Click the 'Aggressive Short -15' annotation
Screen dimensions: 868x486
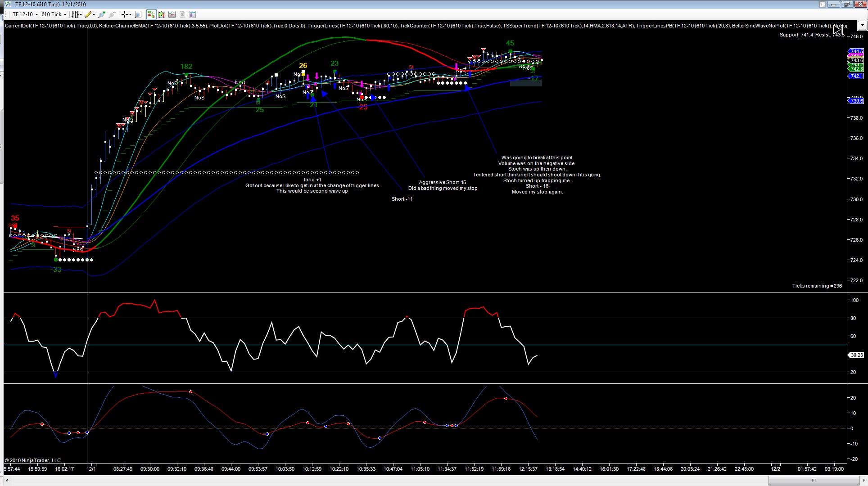tap(443, 182)
